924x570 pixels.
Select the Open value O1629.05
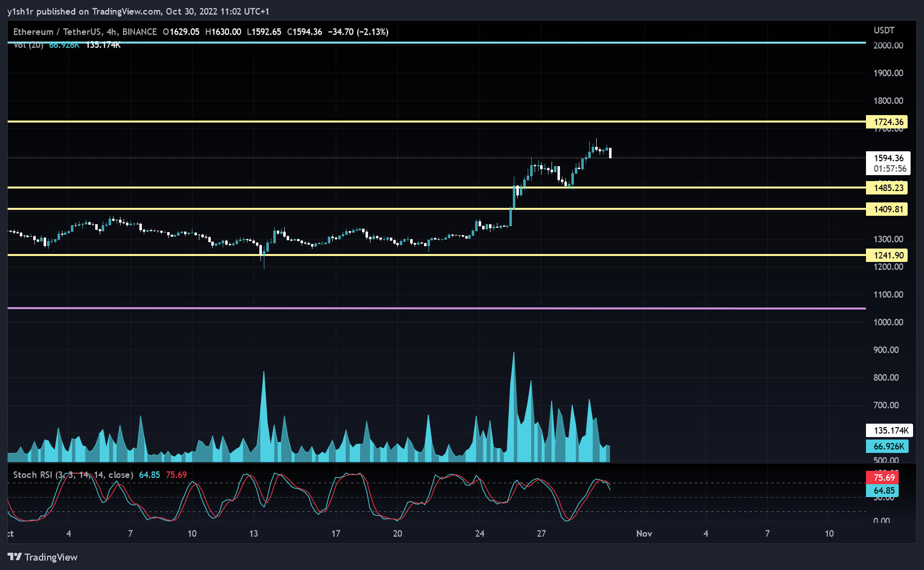181,32
